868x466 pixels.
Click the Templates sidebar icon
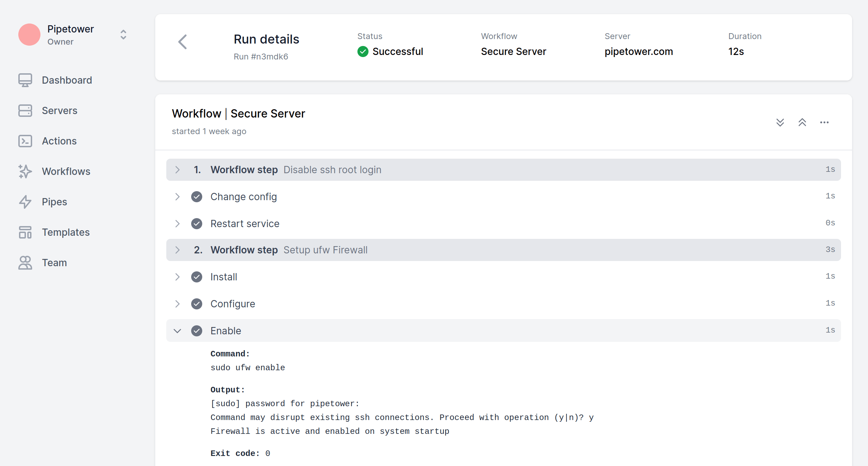(25, 232)
